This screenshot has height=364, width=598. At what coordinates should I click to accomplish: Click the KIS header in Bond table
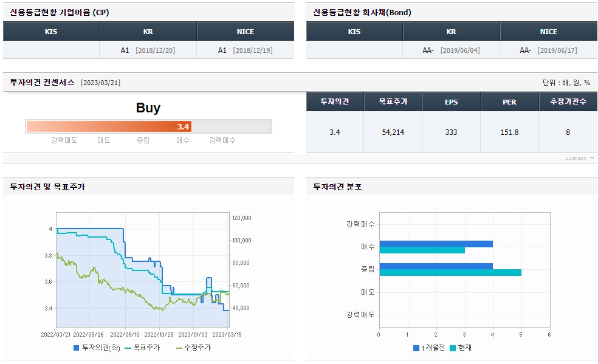[x=354, y=31]
